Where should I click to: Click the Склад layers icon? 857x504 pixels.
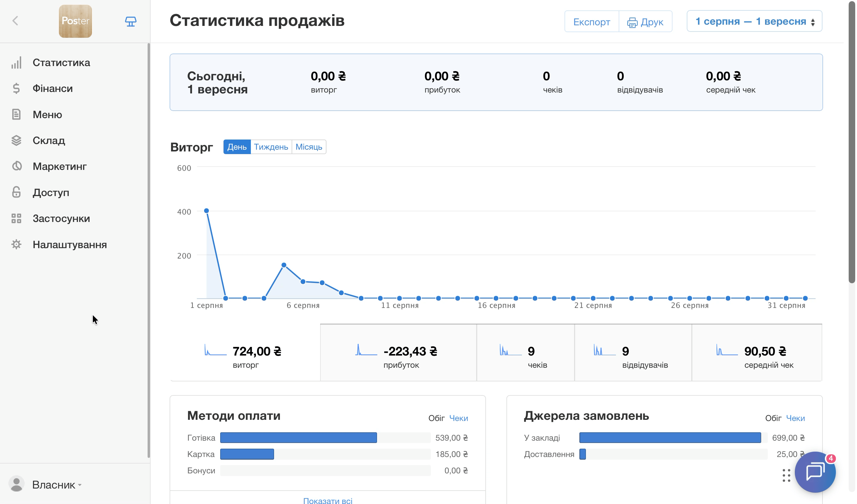(16, 140)
